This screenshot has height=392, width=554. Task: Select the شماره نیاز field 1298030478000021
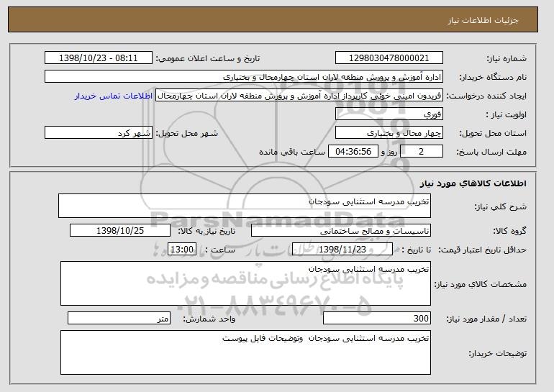(389, 58)
